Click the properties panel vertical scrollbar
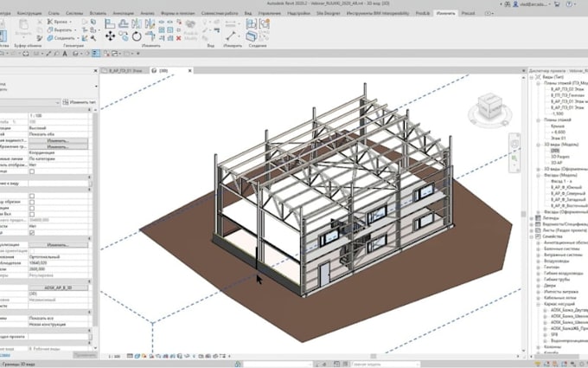This screenshot has height=368, width=588. (x=95, y=218)
